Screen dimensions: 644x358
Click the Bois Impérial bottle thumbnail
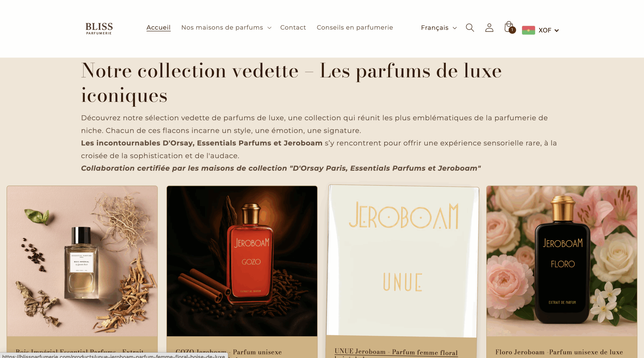82,261
